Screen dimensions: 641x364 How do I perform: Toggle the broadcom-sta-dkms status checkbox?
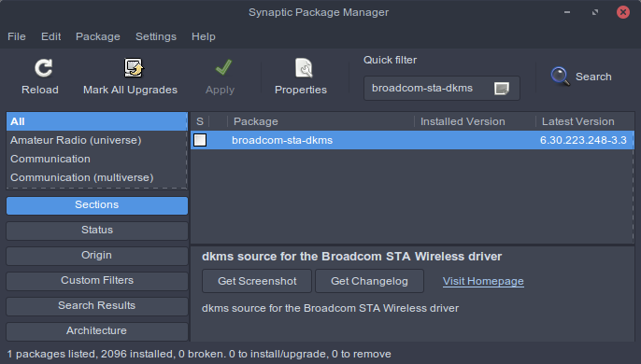click(x=200, y=140)
